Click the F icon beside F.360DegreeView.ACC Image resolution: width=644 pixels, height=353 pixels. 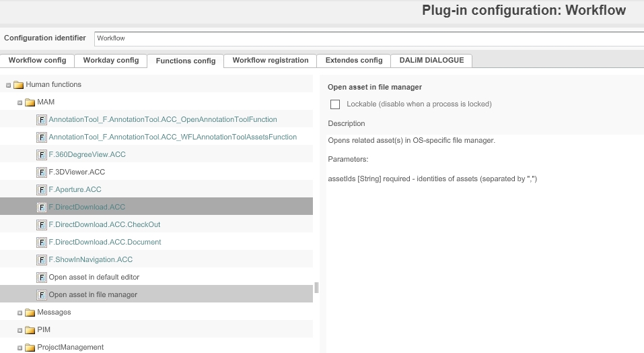pyautogui.click(x=42, y=154)
